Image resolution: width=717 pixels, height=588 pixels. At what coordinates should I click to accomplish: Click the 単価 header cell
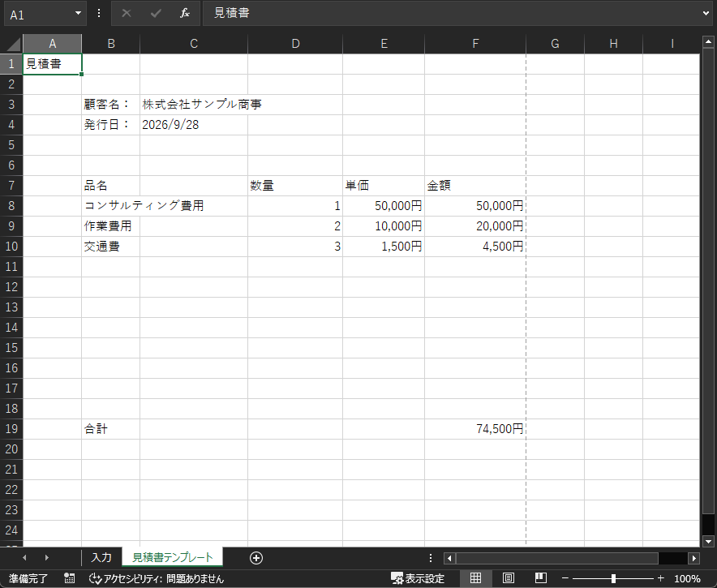pyautogui.click(x=384, y=186)
